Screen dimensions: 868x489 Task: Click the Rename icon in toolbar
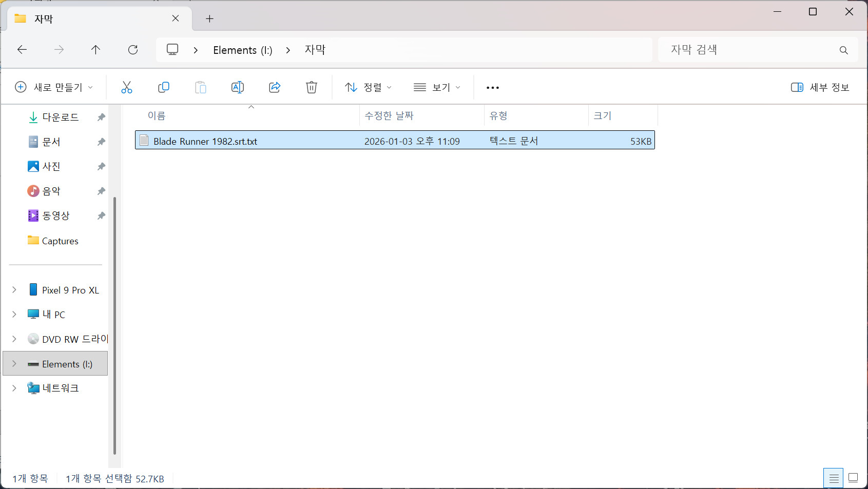point(237,87)
